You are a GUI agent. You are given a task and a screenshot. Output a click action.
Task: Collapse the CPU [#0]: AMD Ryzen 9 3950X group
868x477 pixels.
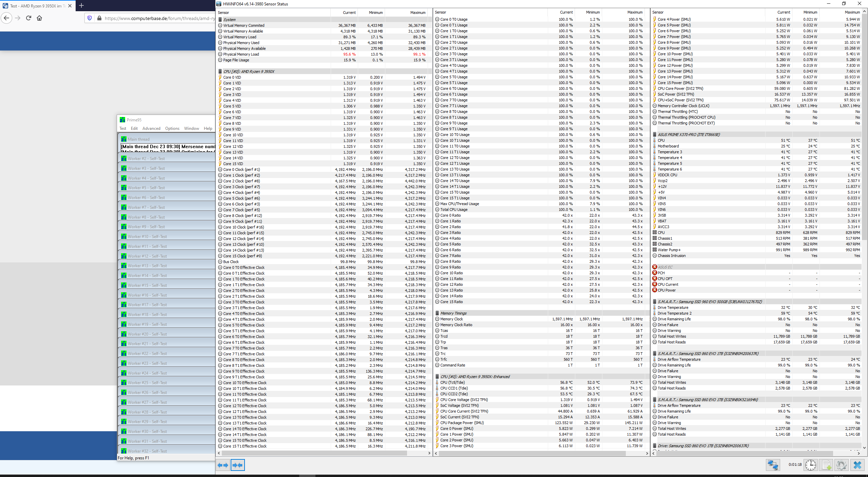click(x=249, y=72)
